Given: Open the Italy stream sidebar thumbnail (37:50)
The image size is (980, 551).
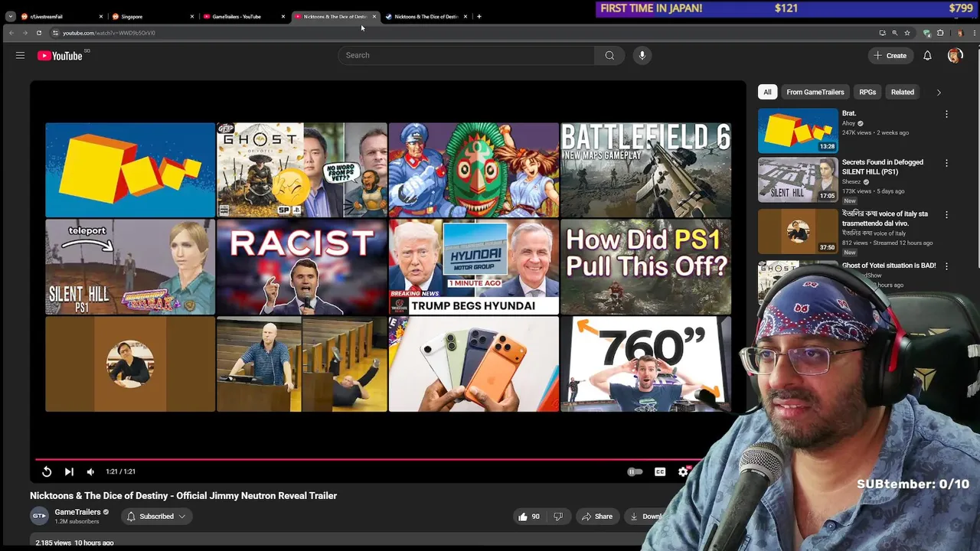Looking at the screenshot, I should pyautogui.click(x=798, y=231).
